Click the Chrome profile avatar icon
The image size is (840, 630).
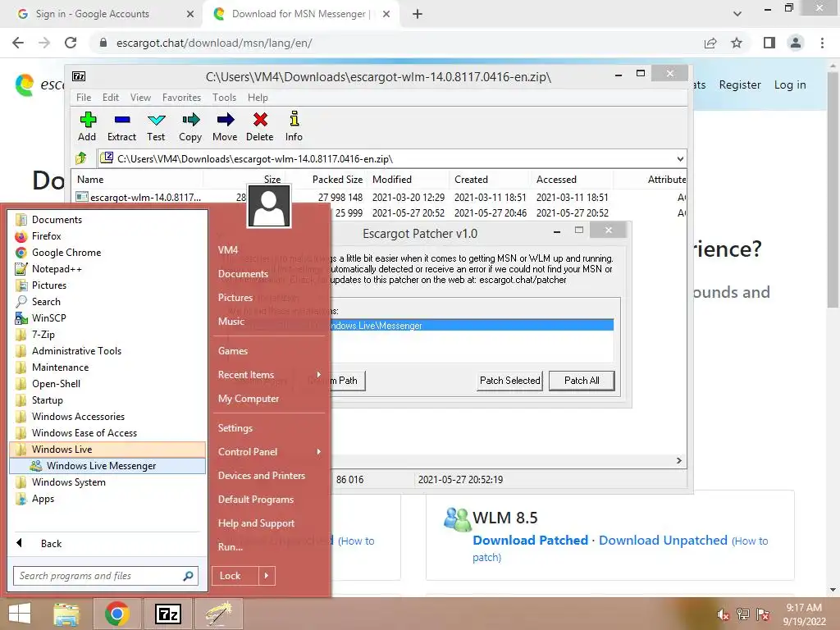point(796,43)
